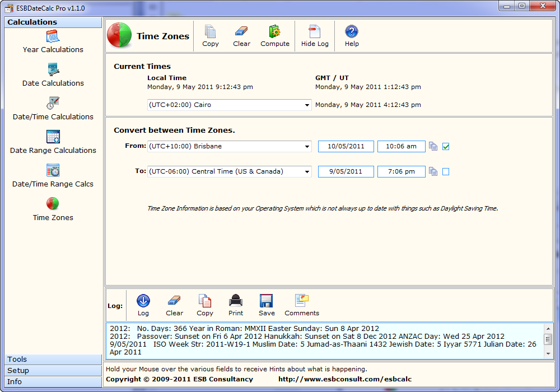Image resolution: width=560 pixels, height=392 pixels.
Task: Open Date Calculations in the sidebar
Action: 53,76
